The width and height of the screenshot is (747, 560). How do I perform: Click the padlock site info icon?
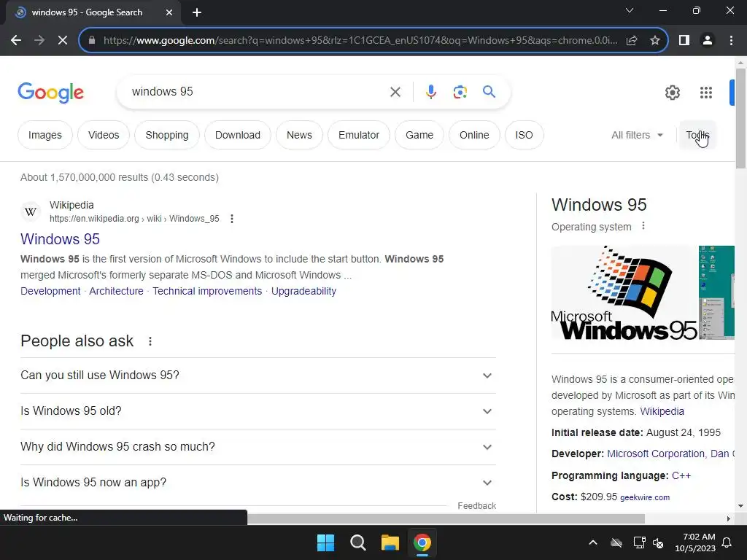tap(92, 41)
